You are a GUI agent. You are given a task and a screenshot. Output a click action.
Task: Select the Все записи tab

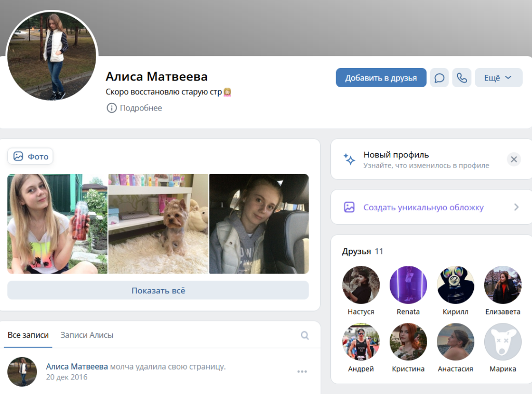(x=28, y=335)
